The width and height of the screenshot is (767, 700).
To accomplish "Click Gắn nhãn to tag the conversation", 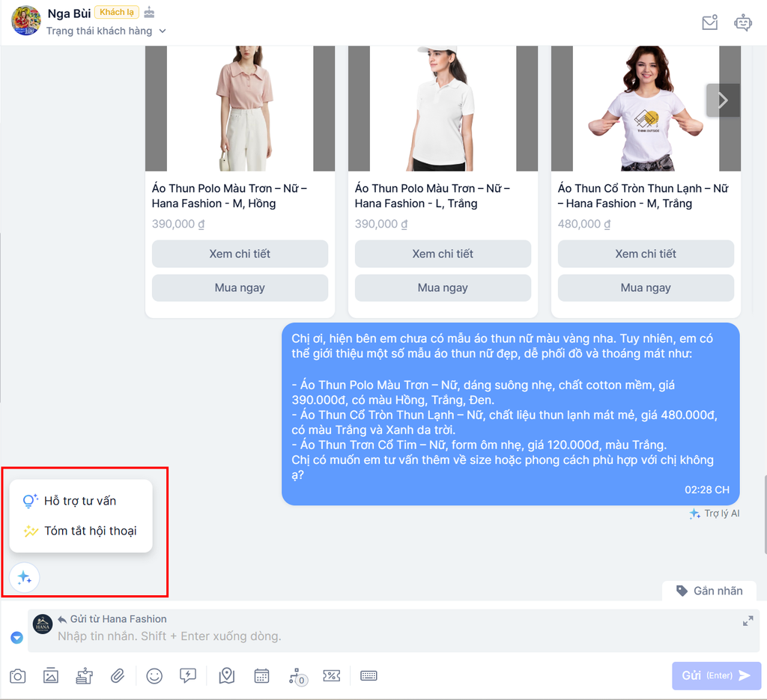I will 709,591.
